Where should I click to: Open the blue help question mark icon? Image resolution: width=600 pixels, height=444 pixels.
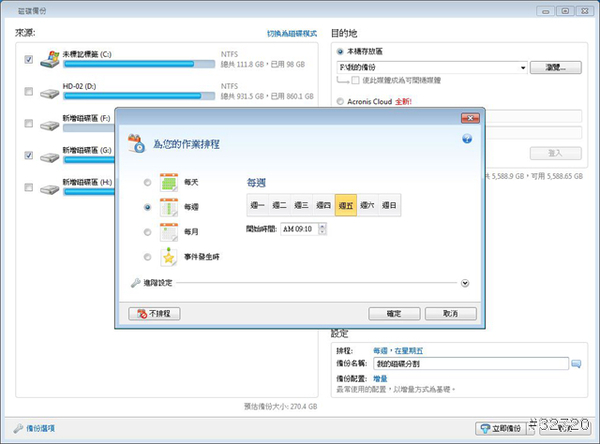[467, 139]
